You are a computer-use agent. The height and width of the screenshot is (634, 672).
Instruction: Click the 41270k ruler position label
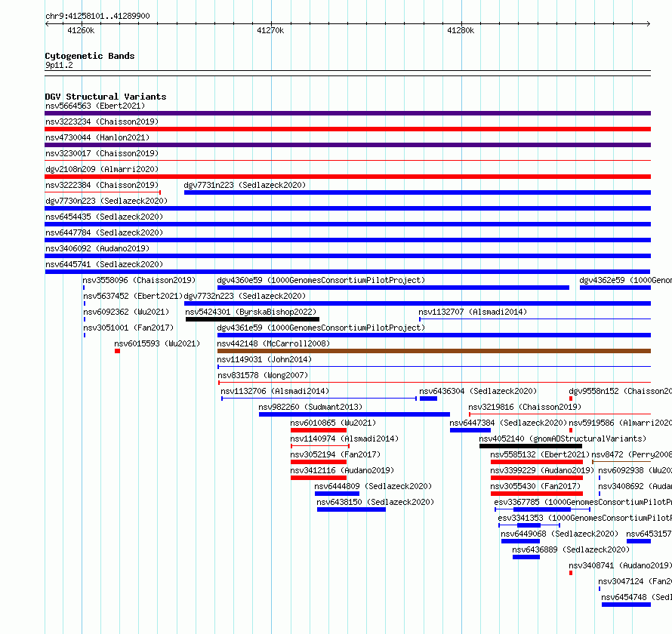(x=270, y=30)
